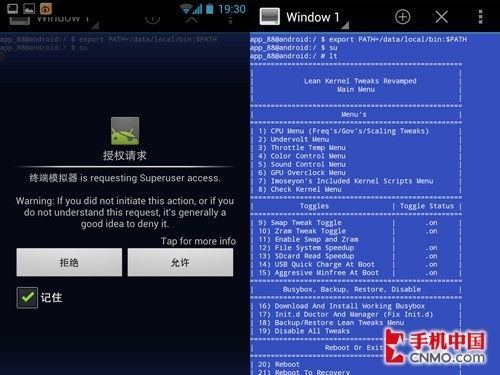This screenshot has width=500, height=375.
Task: Tap the 拒绝 deny button
Action: 69,262
